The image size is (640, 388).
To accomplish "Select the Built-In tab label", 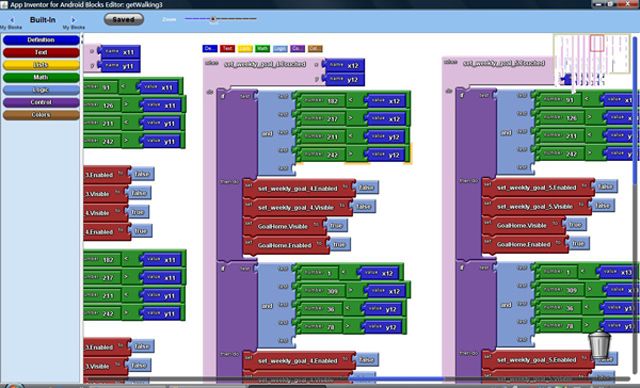I will click(x=42, y=20).
